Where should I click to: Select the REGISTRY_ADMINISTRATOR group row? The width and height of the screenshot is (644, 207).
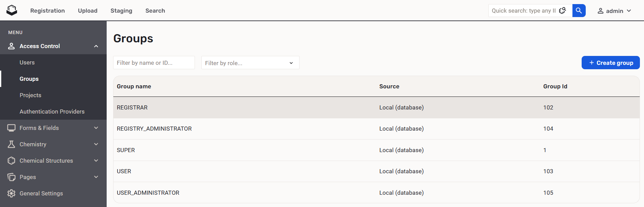(154, 129)
